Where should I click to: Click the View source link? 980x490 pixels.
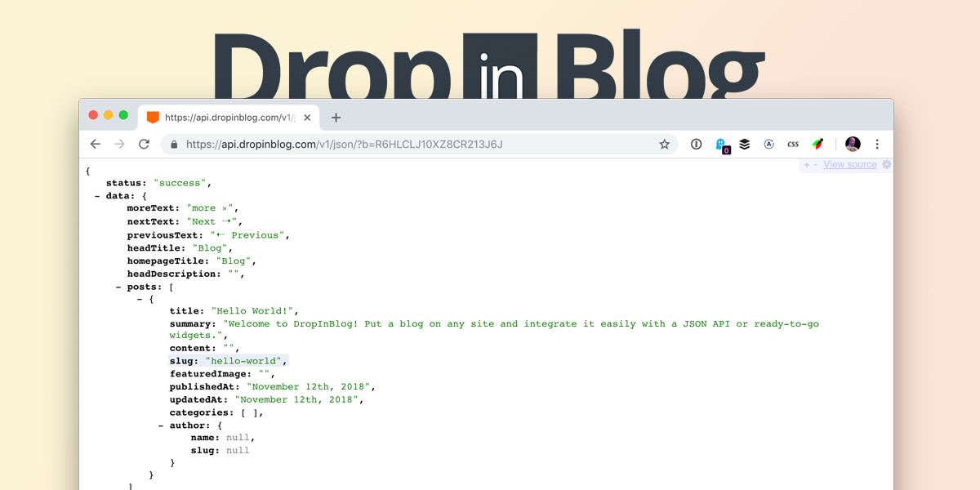pyautogui.click(x=850, y=164)
